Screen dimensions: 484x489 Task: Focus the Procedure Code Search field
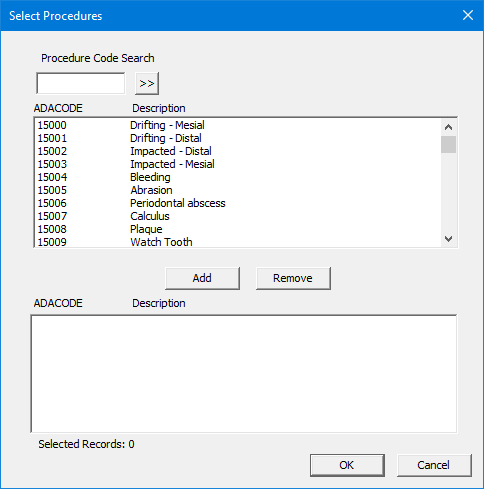[81, 83]
